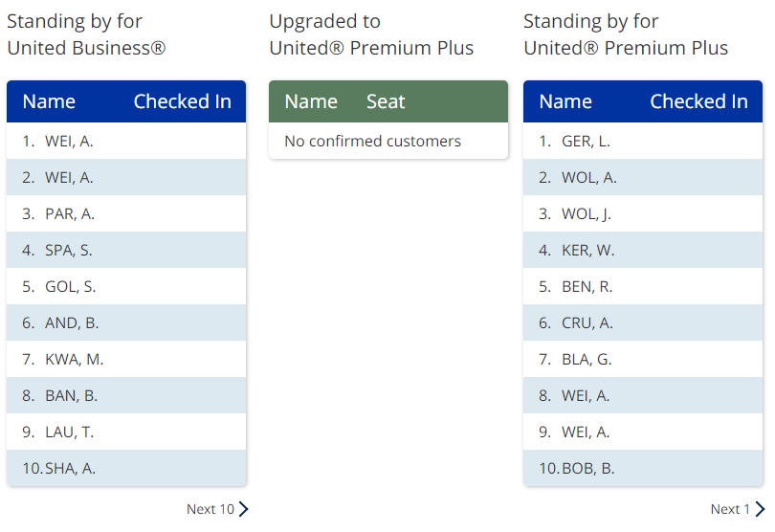
Task: Click Checked In header in Premium Plus standby
Action: [x=698, y=101]
